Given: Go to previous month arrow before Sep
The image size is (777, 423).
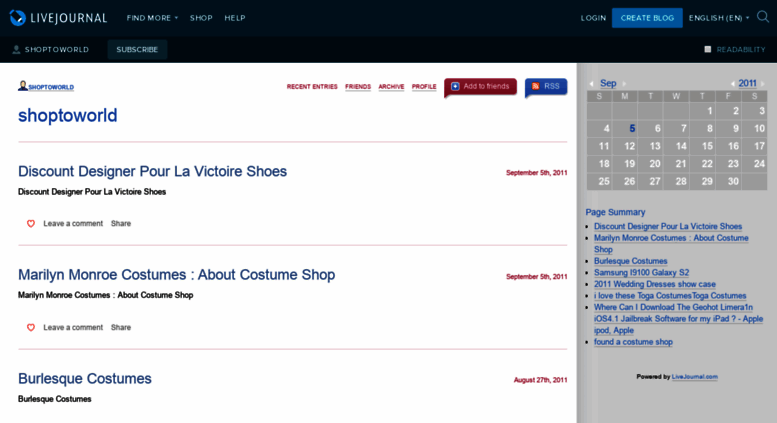Looking at the screenshot, I should 591,84.
